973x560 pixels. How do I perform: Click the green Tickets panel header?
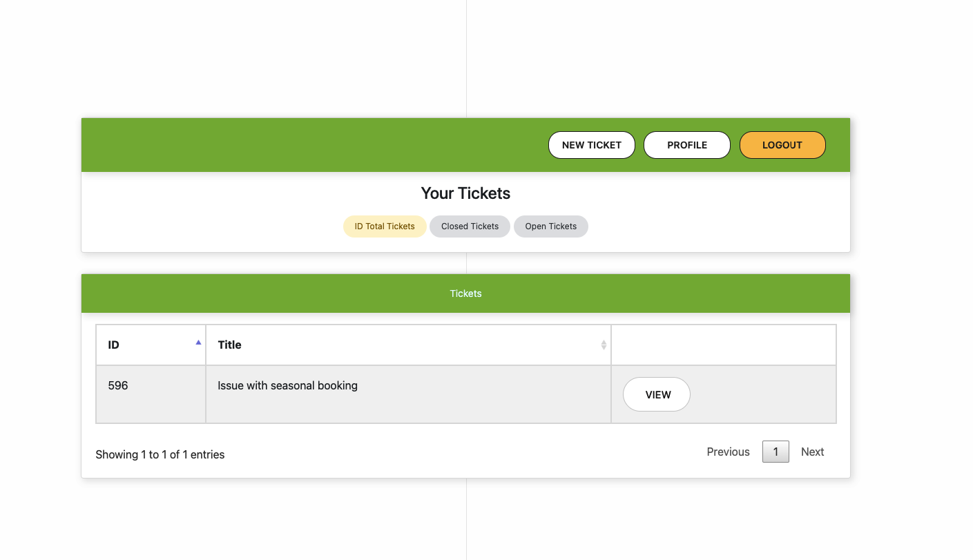click(x=465, y=293)
